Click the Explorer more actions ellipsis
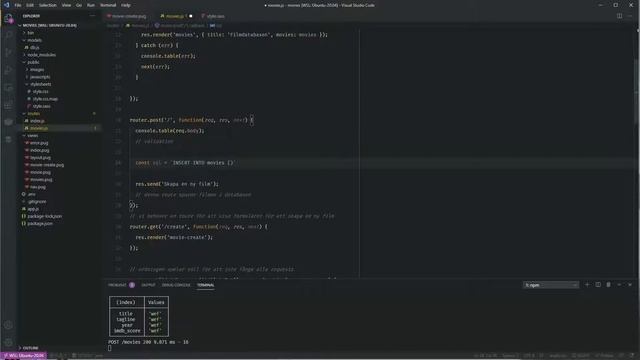640x360 pixels. [92, 16]
